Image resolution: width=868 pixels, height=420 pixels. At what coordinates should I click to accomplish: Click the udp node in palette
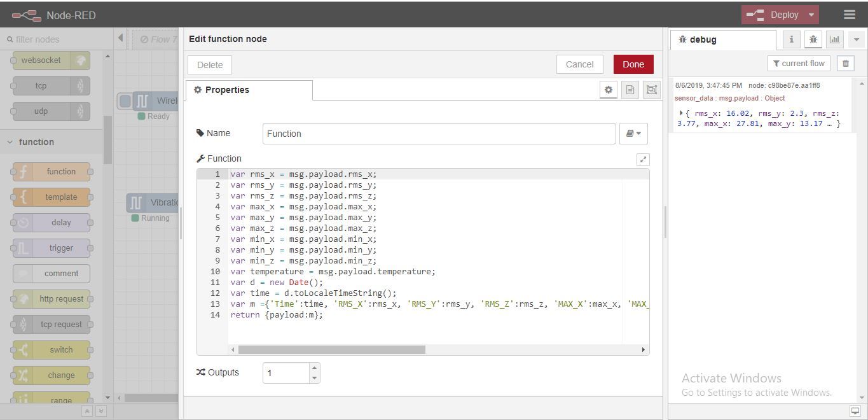pyautogui.click(x=52, y=111)
